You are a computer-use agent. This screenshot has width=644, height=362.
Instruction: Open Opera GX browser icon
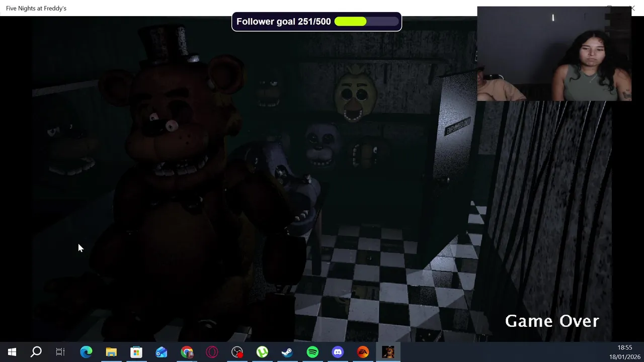click(x=212, y=352)
